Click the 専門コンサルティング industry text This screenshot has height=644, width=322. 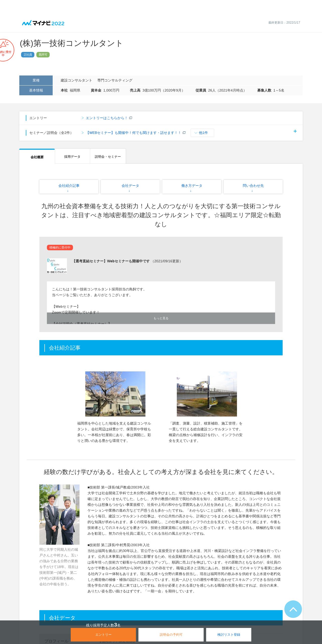[x=115, y=80]
